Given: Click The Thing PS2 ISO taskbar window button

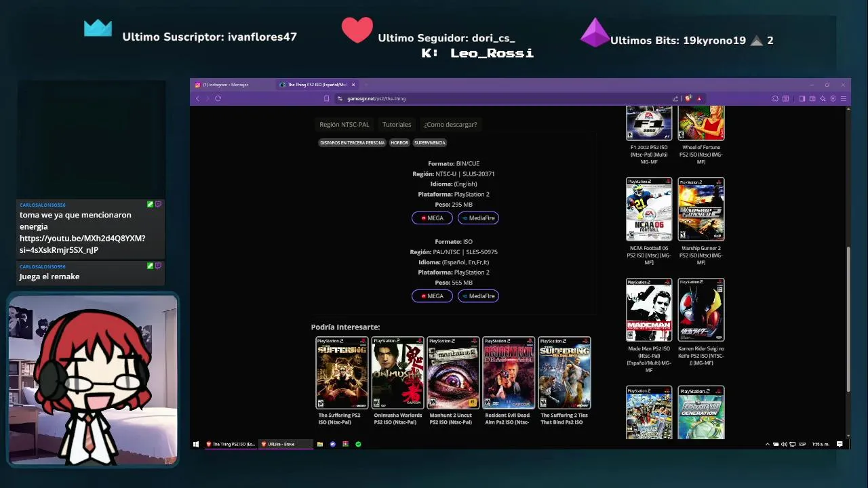Looking at the screenshot, I should coord(231,444).
